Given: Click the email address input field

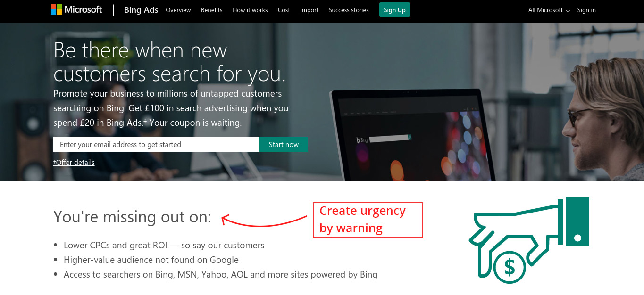Looking at the screenshot, I should pos(156,144).
